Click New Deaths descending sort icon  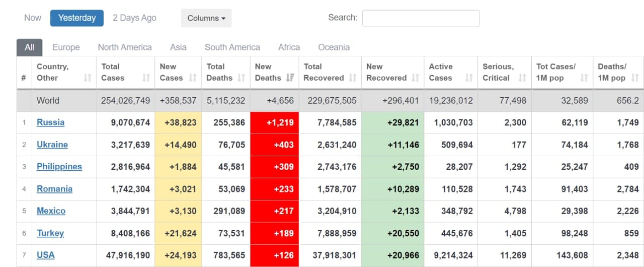pyautogui.click(x=290, y=78)
